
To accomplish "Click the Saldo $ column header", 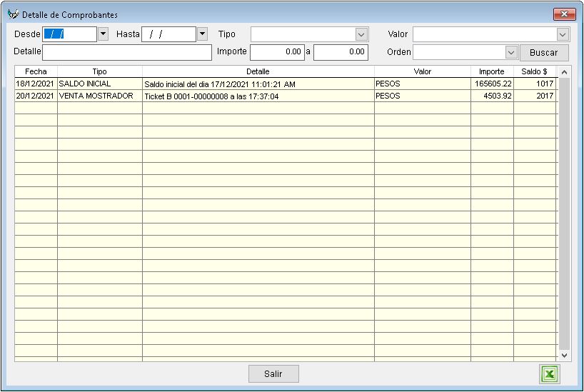I will [x=534, y=72].
